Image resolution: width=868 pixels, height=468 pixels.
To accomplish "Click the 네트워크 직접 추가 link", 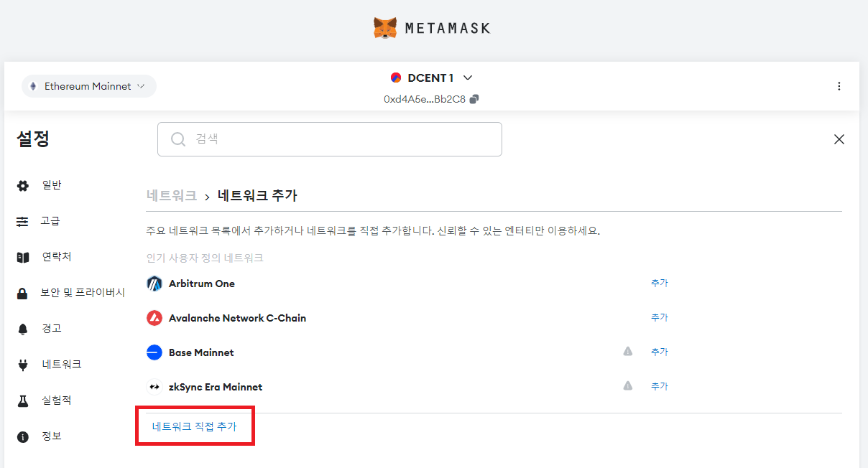I will coord(194,427).
